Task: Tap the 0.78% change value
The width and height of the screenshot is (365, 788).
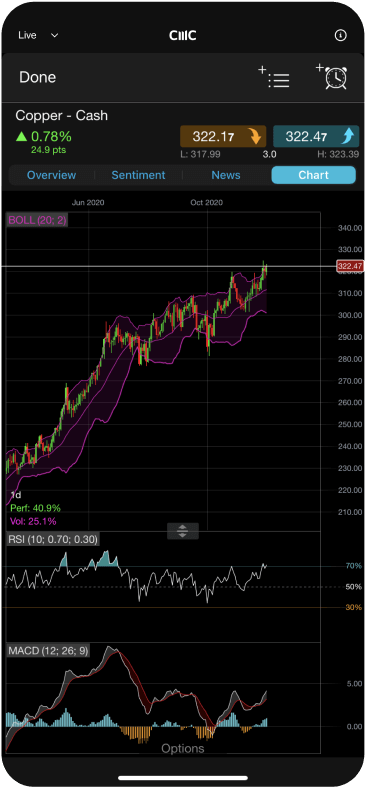Action: [x=51, y=136]
